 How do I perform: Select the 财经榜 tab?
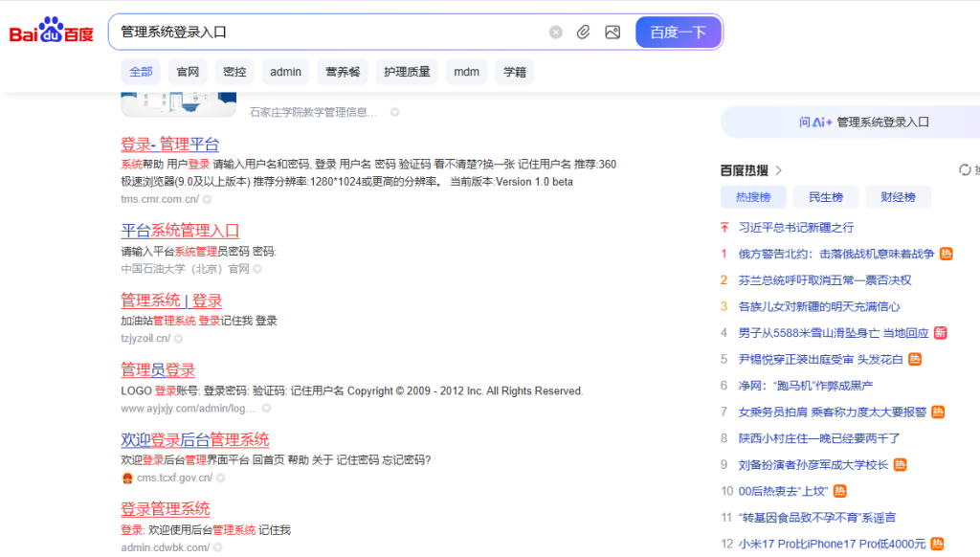(x=898, y=195)
